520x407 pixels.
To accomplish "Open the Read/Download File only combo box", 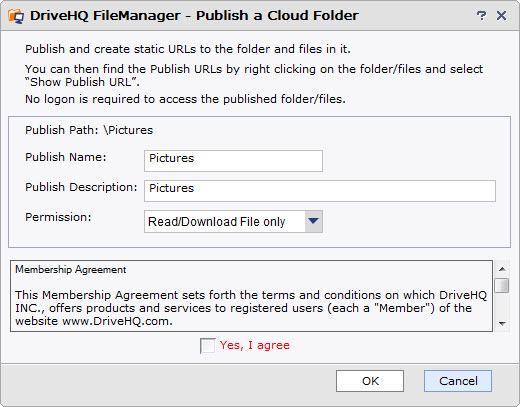I will point(233,221).
